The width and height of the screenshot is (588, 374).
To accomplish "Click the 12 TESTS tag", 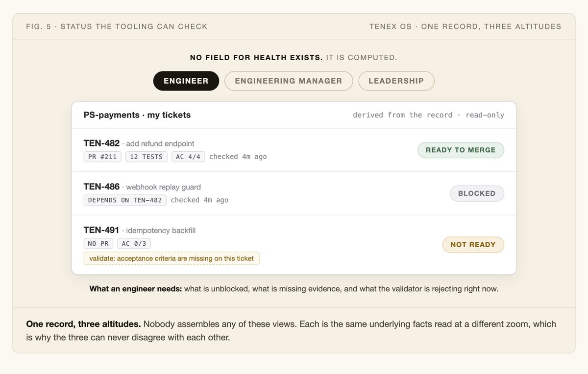I will [147, 157].
